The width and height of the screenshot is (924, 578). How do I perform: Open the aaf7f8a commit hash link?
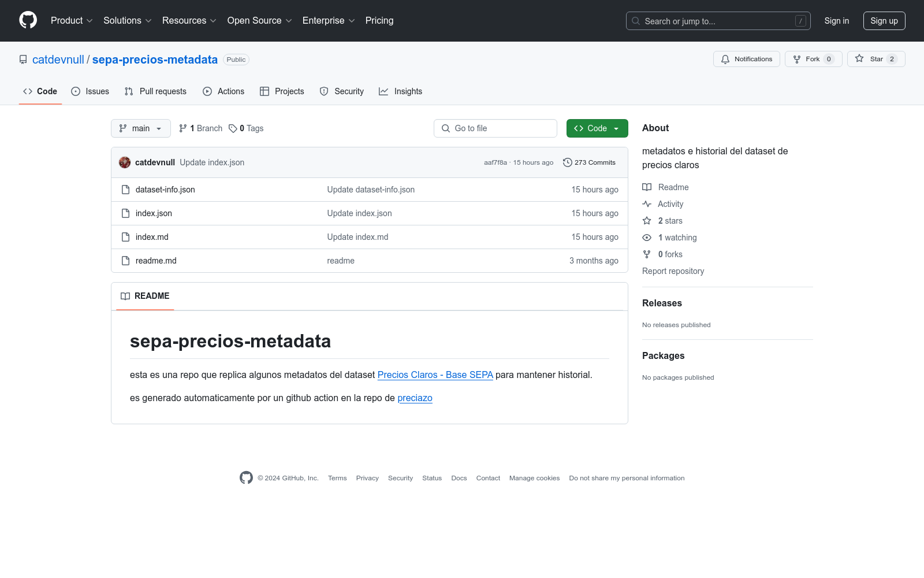point(495,162)
